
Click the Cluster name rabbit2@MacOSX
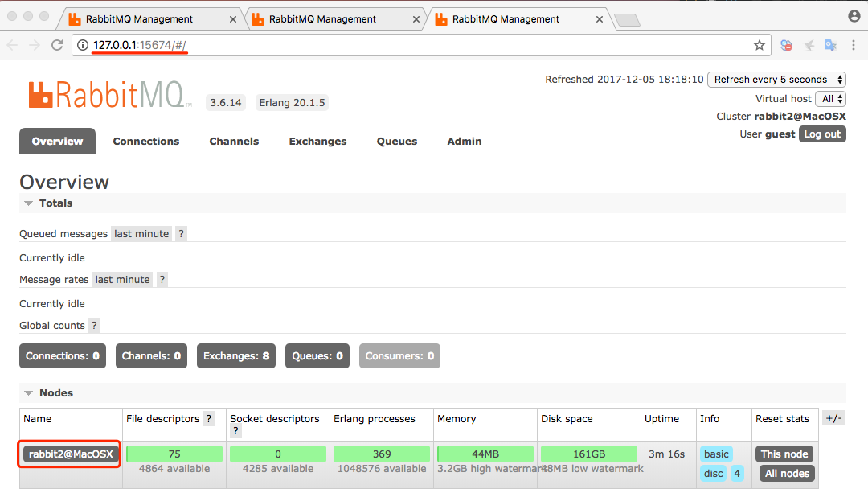[x=800, y=117]
